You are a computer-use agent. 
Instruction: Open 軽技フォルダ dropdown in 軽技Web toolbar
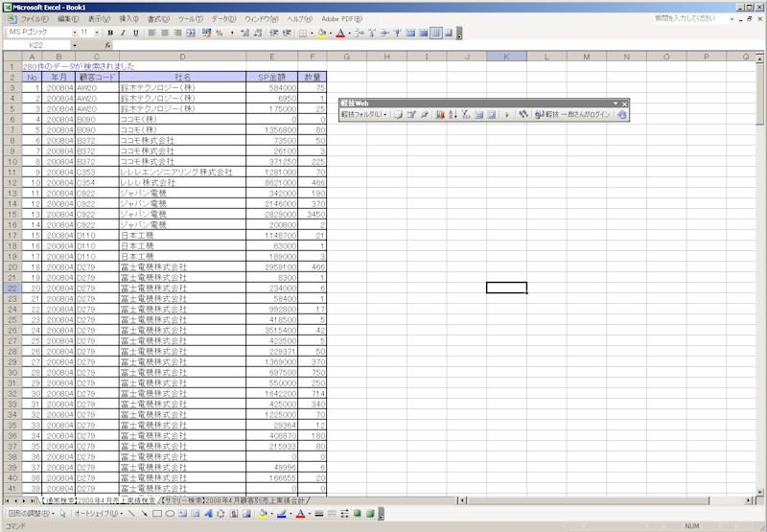(364, 114)
